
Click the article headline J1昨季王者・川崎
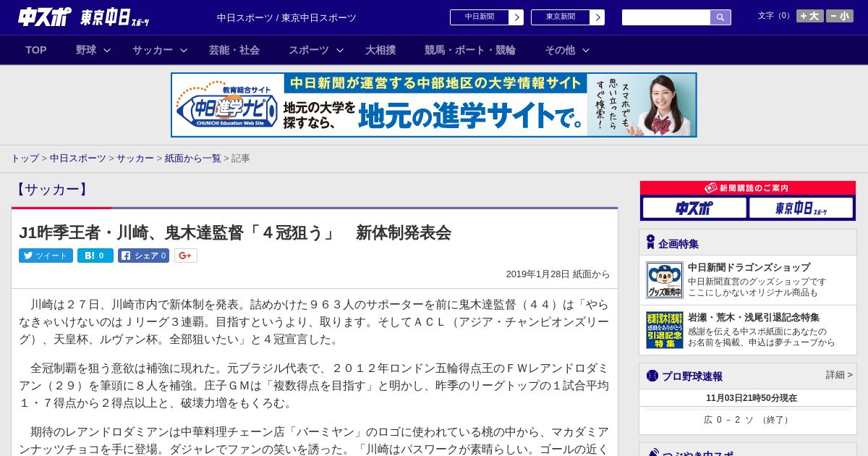pos(235,232)
